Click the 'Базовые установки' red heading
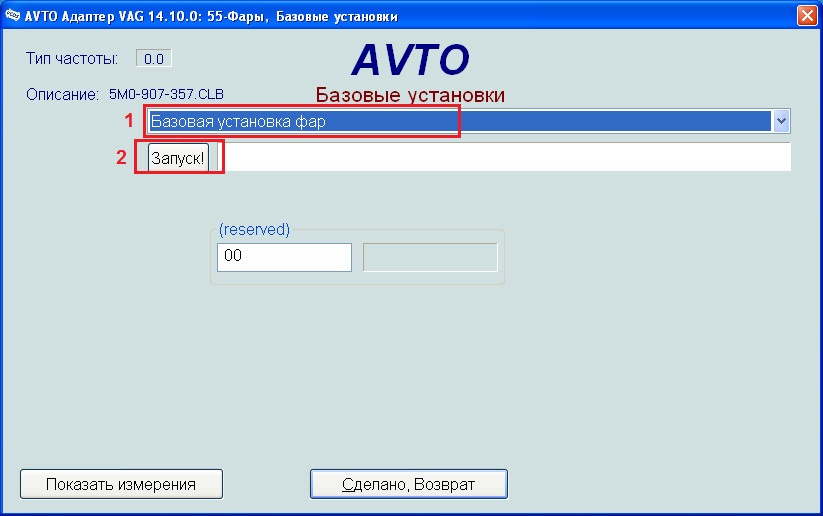The image size is (823, 516). (410, 95)
